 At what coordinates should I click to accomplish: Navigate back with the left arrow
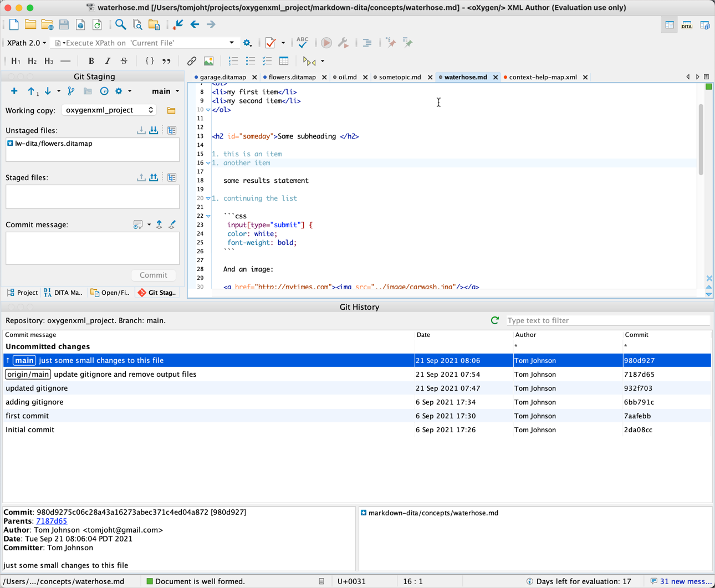pos(195,24)
